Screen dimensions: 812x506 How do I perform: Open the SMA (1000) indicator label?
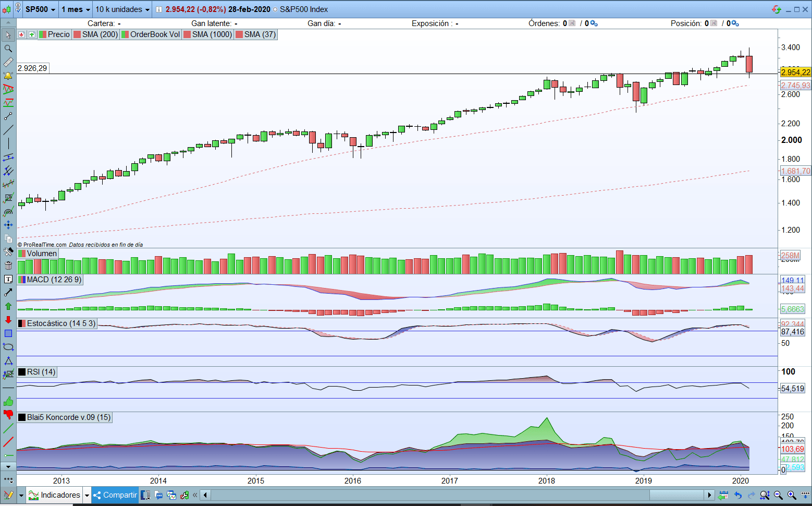pyautogui.click(x=207, y=34)
